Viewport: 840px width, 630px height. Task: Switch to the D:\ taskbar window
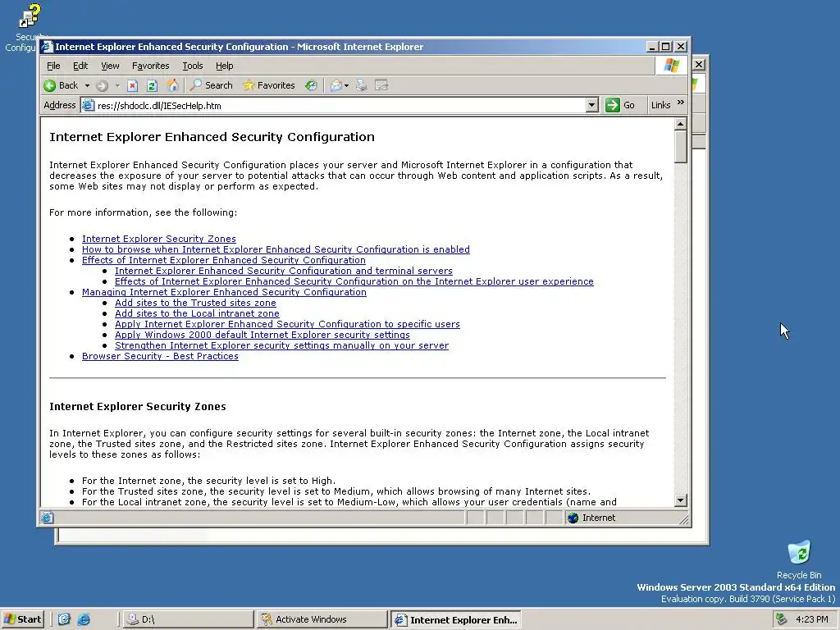tap(188, 619)
